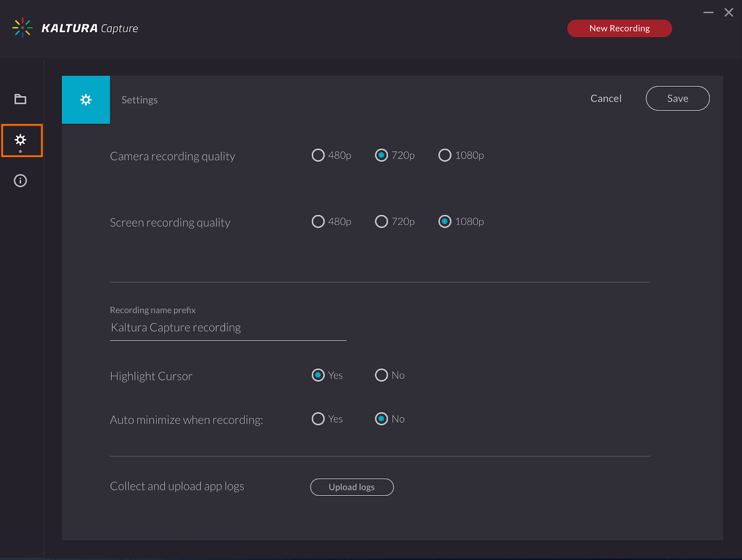The height and width of the screenshot is (560, 742).
Task: Close the Kaltura Capture window
Action: 729,13
